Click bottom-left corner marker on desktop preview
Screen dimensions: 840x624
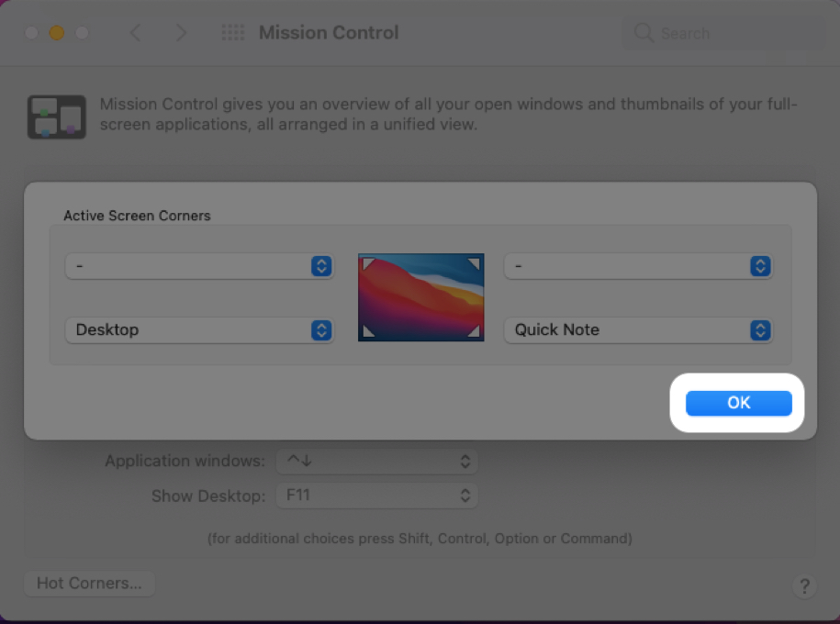pos(368,330)
